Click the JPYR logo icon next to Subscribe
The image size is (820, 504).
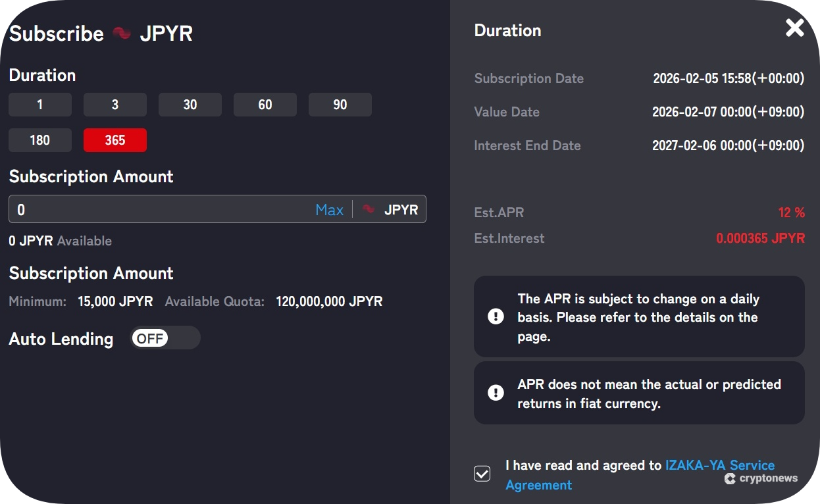coord(122,34)
